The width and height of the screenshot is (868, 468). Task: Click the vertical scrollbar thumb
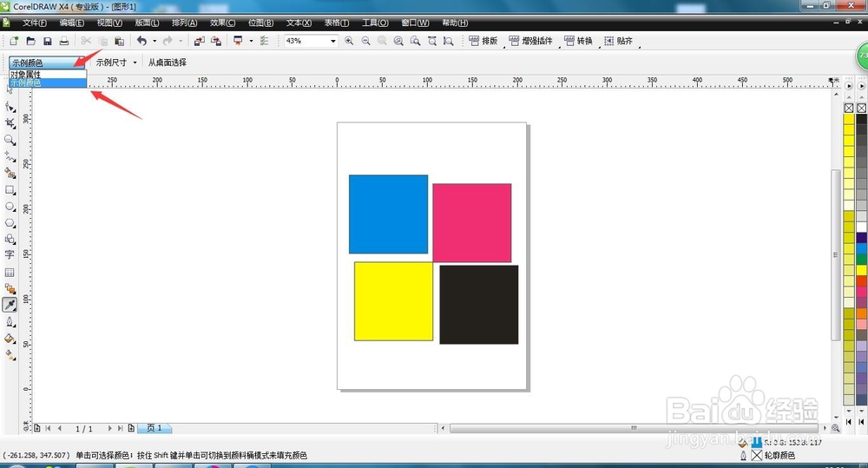tap(835, 254)
